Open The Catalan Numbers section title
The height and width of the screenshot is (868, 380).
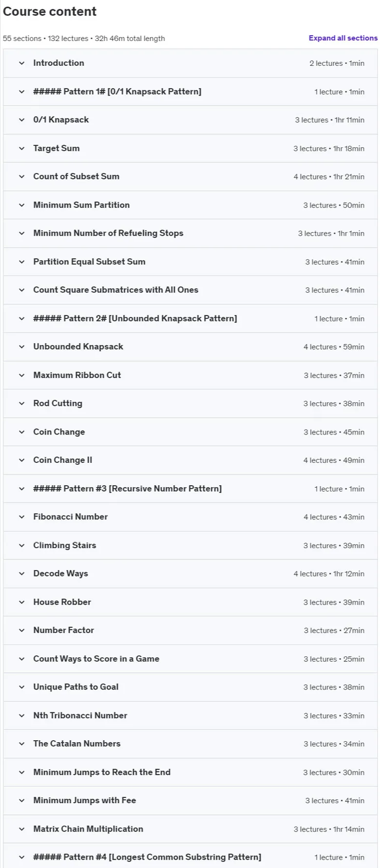(77, 743)
